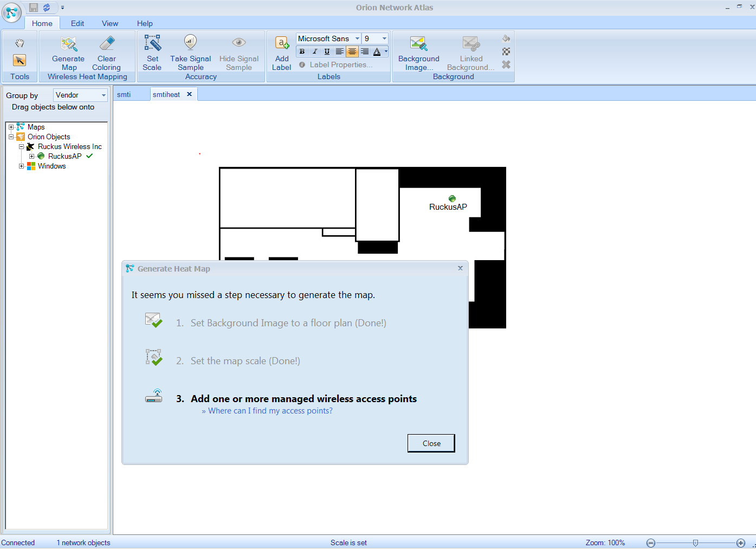This screenshot has height=549, width=756.
Task: Open 'Where can I find my access points?' link
Action: click(x=270, y=411)
